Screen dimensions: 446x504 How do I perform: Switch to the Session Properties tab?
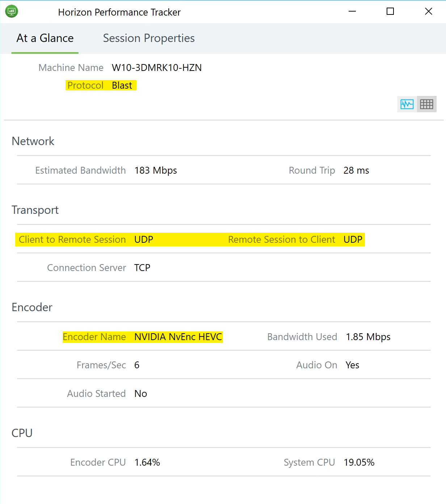[x=149, y=38]
